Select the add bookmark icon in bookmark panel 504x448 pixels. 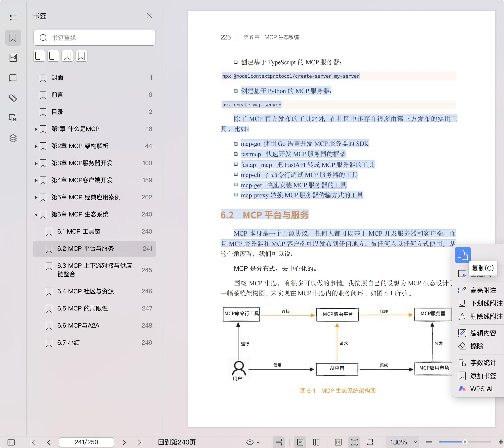tap(67, 56)
